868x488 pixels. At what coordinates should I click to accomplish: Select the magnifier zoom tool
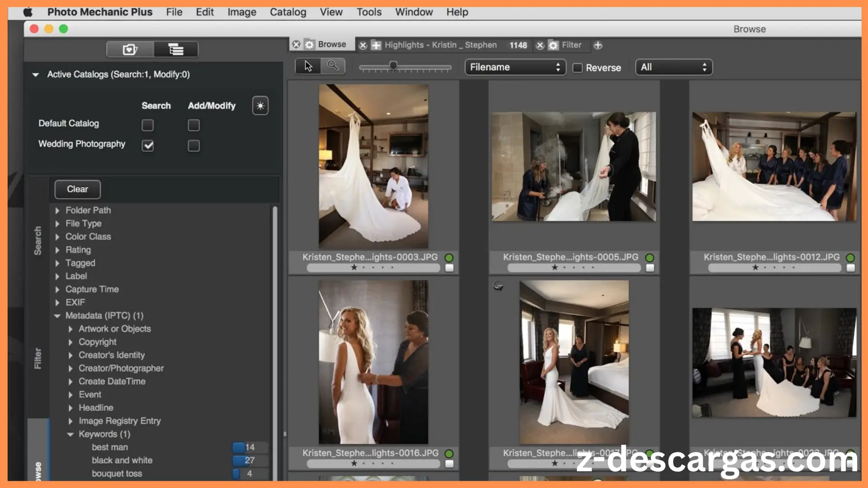tap(333, 66)
